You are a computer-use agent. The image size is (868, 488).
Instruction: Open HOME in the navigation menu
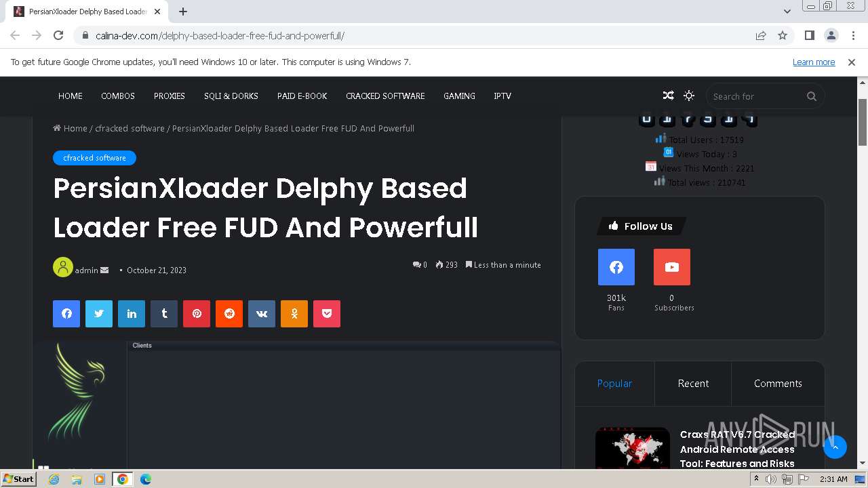point(71,96)
